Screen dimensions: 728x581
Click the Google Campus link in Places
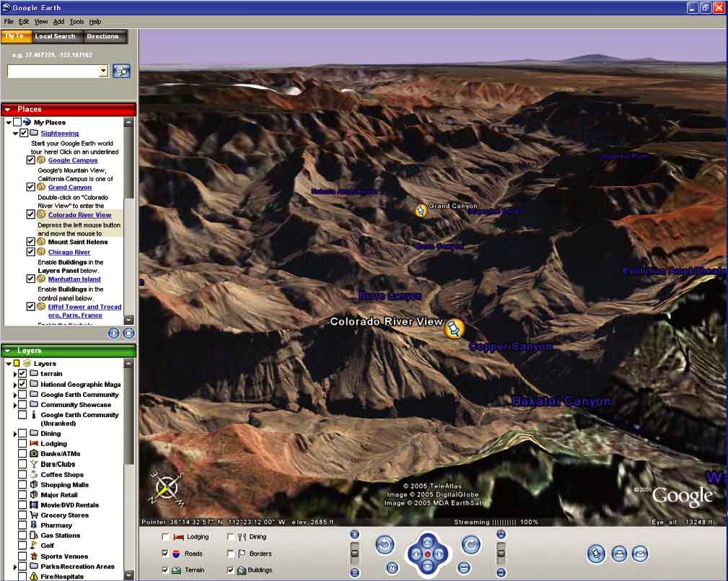click(73, 160)
